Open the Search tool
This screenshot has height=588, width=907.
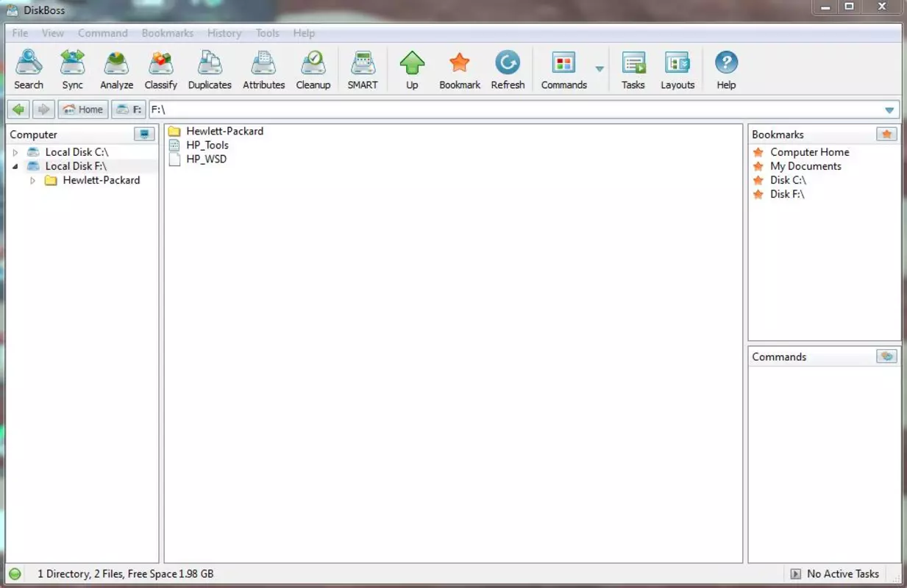pos(29,70)
